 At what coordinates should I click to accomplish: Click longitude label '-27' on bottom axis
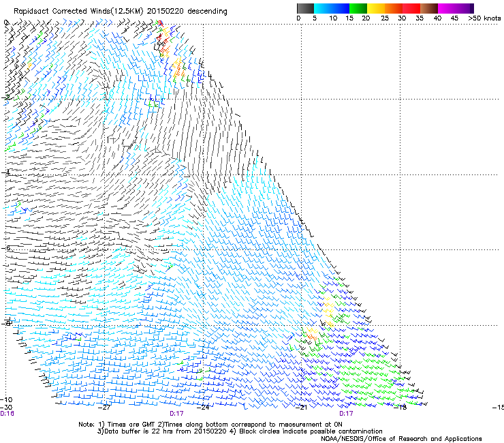(104, 408)
